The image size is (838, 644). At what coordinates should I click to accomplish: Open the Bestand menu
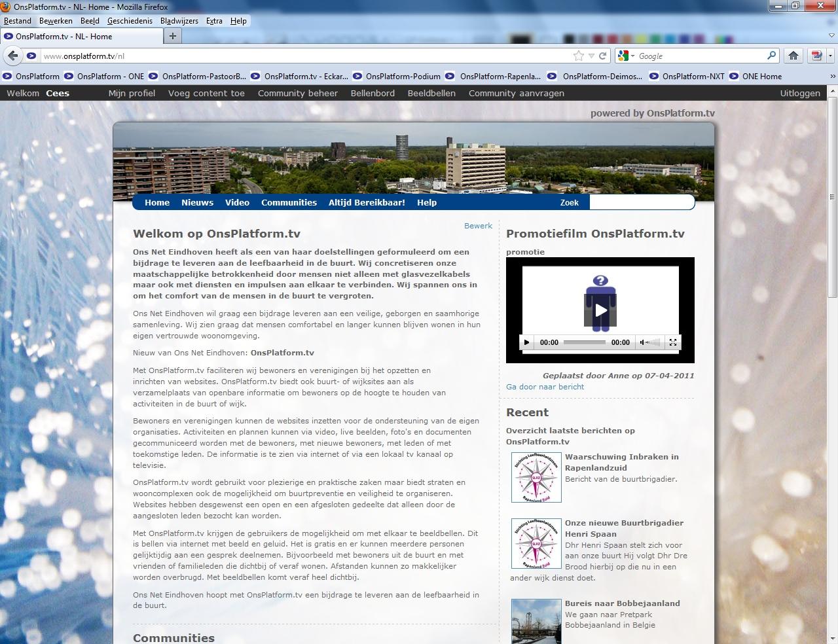18,21
